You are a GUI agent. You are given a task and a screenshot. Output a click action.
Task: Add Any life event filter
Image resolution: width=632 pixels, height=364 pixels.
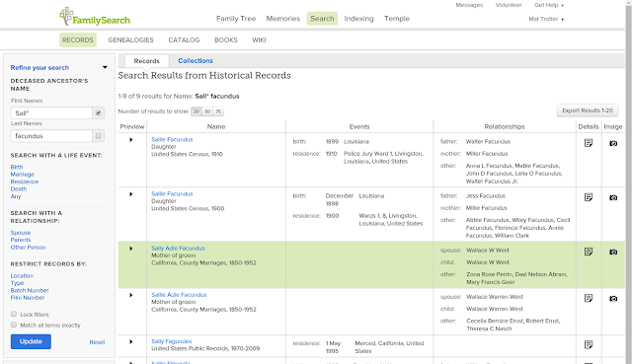click(16, 196)
